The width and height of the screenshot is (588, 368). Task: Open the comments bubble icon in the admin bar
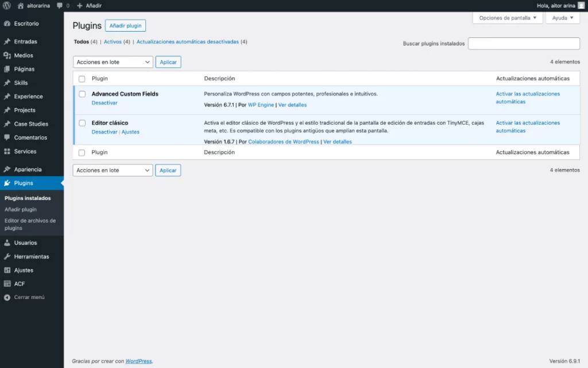pyautogui.click(x=61, y=6)
